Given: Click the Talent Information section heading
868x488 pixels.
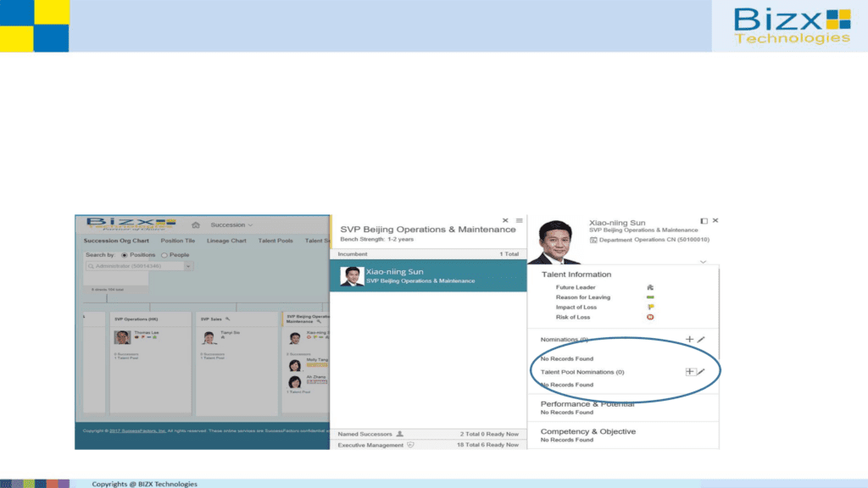Looking at the screenshot, I should coord(576,274).
